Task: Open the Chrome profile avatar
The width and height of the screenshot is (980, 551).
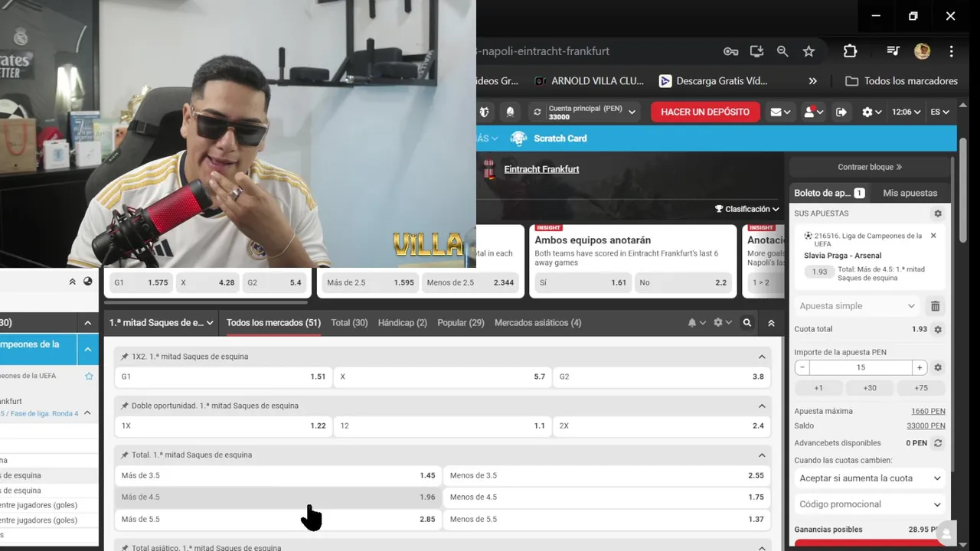Action: [x=922, y=51]
